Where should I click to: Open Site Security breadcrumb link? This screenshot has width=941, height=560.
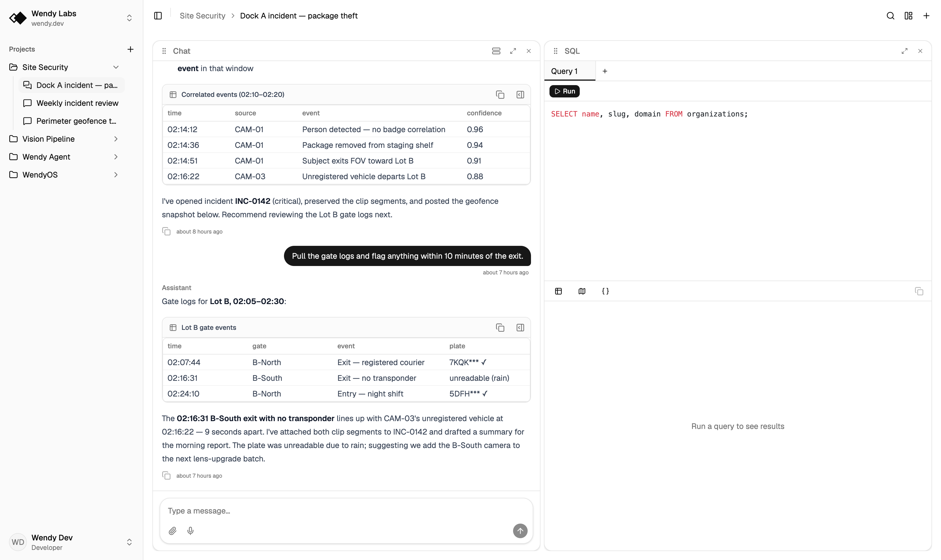pyautogui.click(x=202, y=16)
